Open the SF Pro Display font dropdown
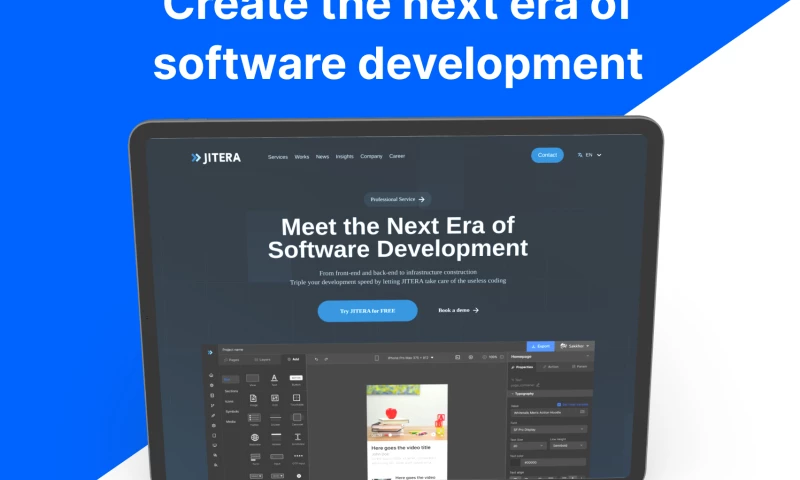The width and height of the screenshot is (800, 480). (549, 430)
